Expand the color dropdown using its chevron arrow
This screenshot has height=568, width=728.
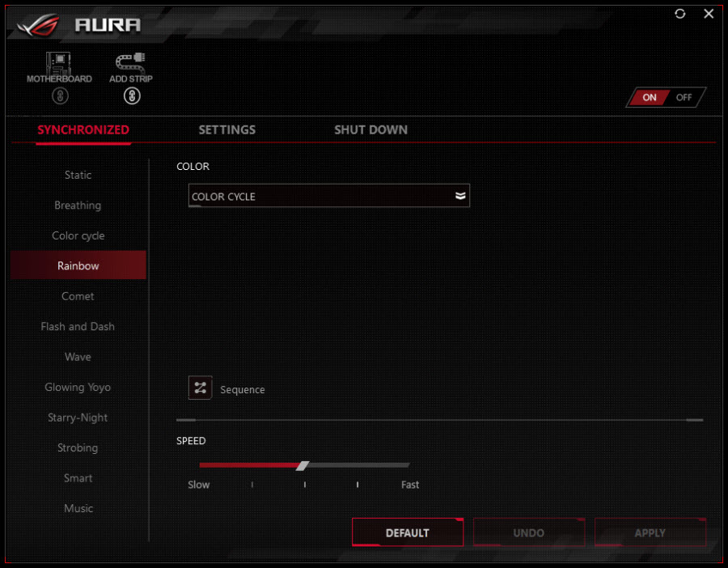coord(459,196)
